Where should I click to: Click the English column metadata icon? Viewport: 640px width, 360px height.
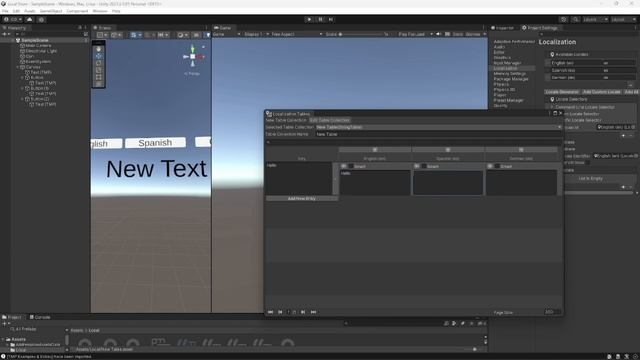click(375, 150)
